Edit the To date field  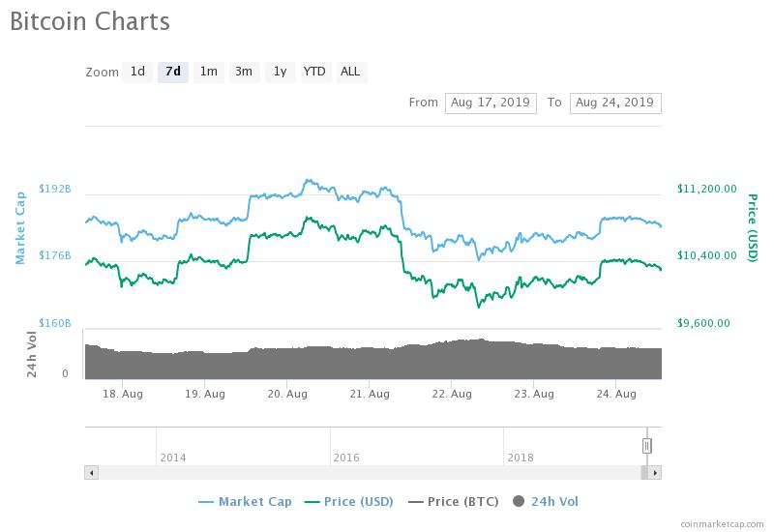pyautogui.click(x=615, y=103)
